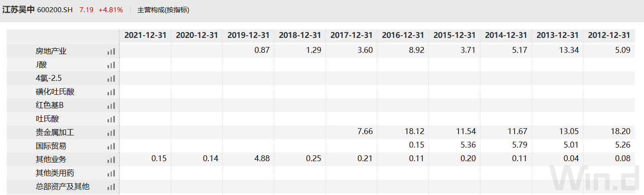Image resolution: width=644 pixels, height=195 pixels.
Task: Click the 18.12 cell under 2016-12-31
Action: pyautogui.click(x=415, y=133)
